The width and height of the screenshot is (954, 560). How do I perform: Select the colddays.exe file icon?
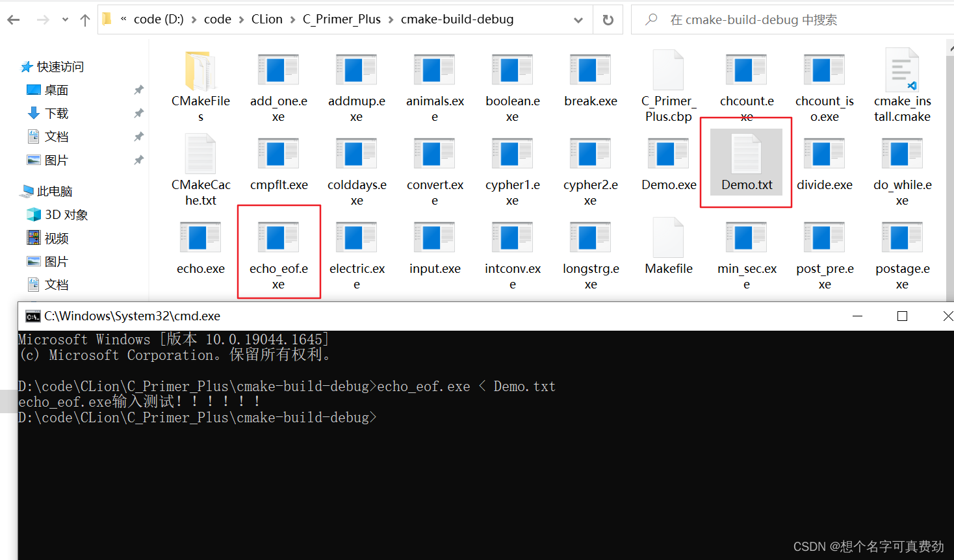pos(356,154)
